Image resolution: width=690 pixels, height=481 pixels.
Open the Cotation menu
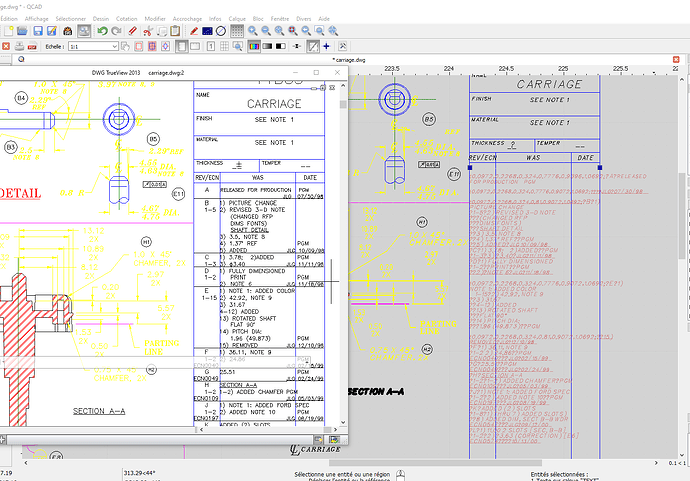[x=127, y=18]
